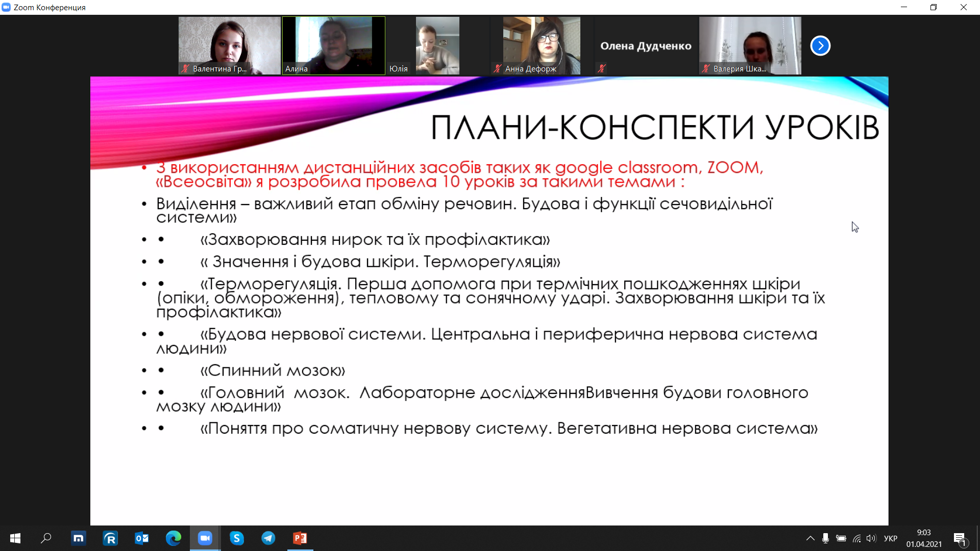
Task: Open Microsoft Edge browser in the taskbar
Action: [174, 538]
